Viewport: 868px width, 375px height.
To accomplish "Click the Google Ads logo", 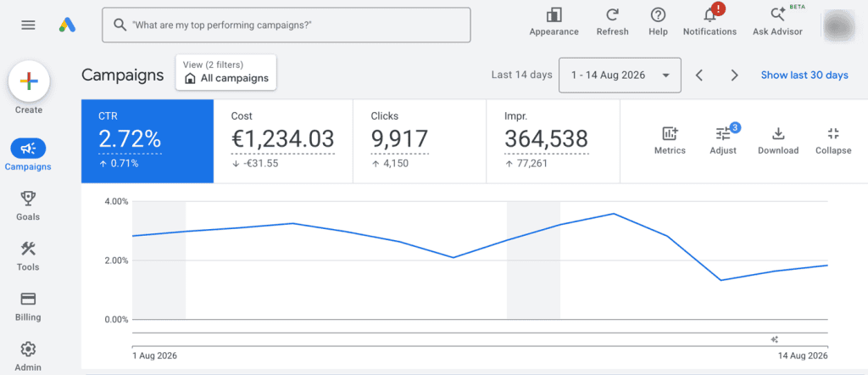I will [x=67, y=25].
